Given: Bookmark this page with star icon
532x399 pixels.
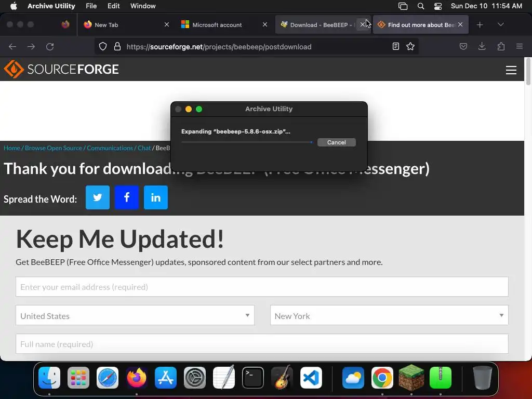Looking at the screenshot, I should [410, 46].
